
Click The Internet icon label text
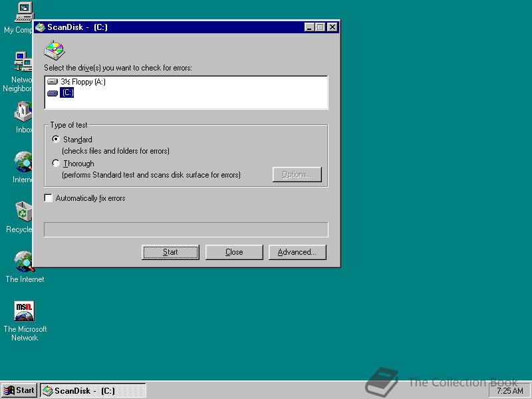pyautogui.click(x=25, y=279)
